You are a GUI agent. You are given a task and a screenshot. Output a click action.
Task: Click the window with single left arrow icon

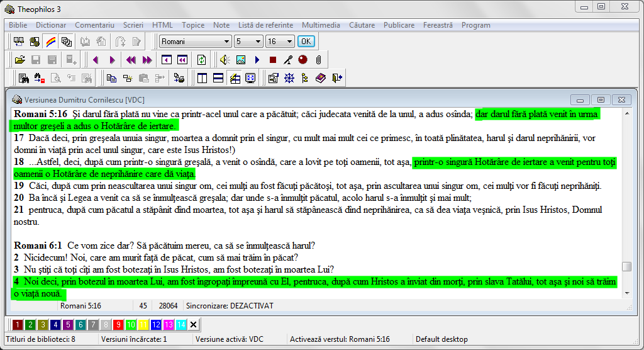166,60
